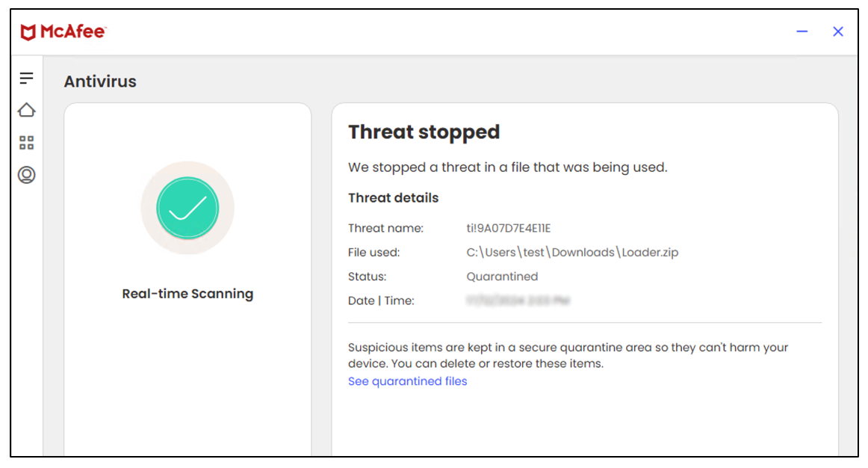Go to the Home screen icon

click(x=27, y=111)
